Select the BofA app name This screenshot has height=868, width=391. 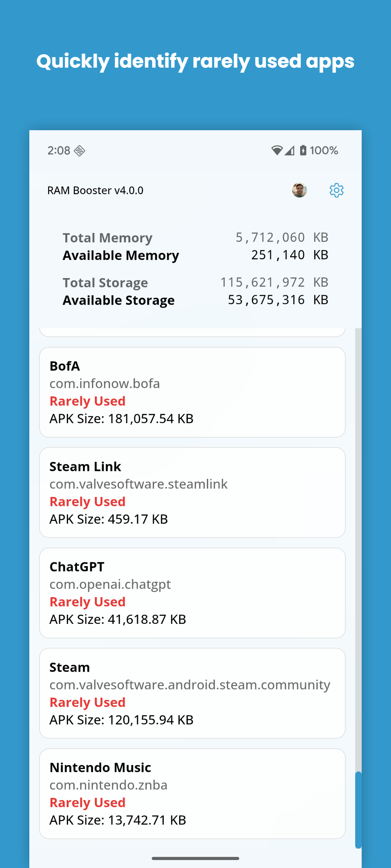[x=64, y=366]
